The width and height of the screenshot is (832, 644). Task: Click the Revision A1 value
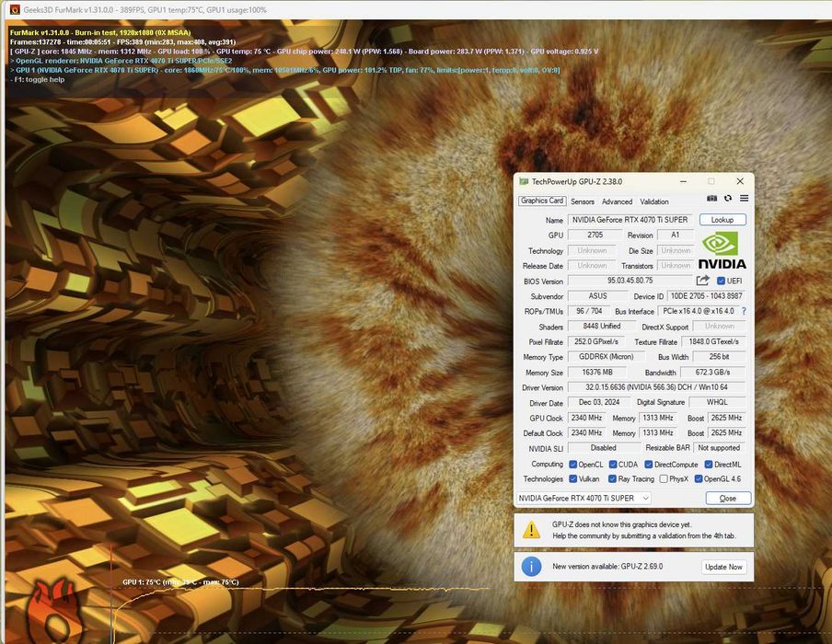click(675, 235)
